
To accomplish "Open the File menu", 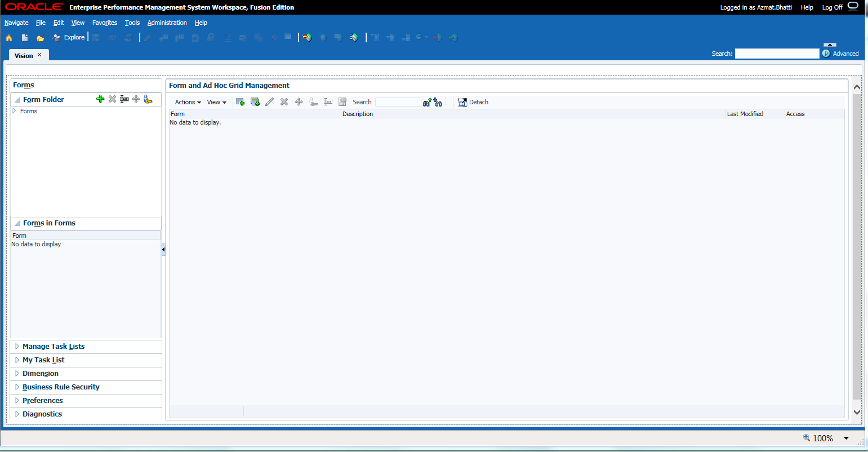I will tap(41, 23).
